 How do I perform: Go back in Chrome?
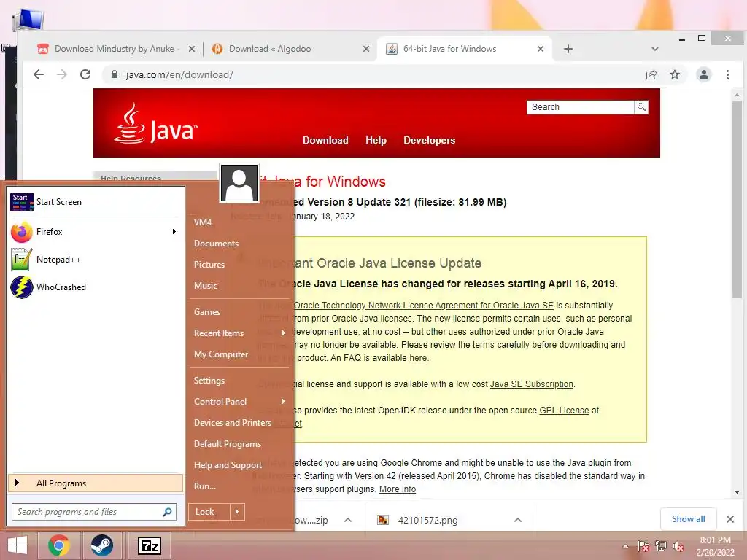coord(39,74)
